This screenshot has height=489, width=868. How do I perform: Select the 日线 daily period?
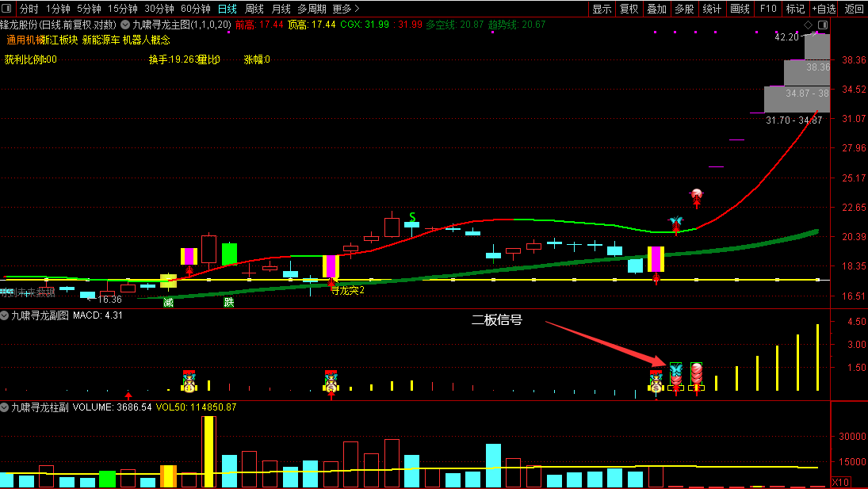pyautogui.click(x=227, y=9)
